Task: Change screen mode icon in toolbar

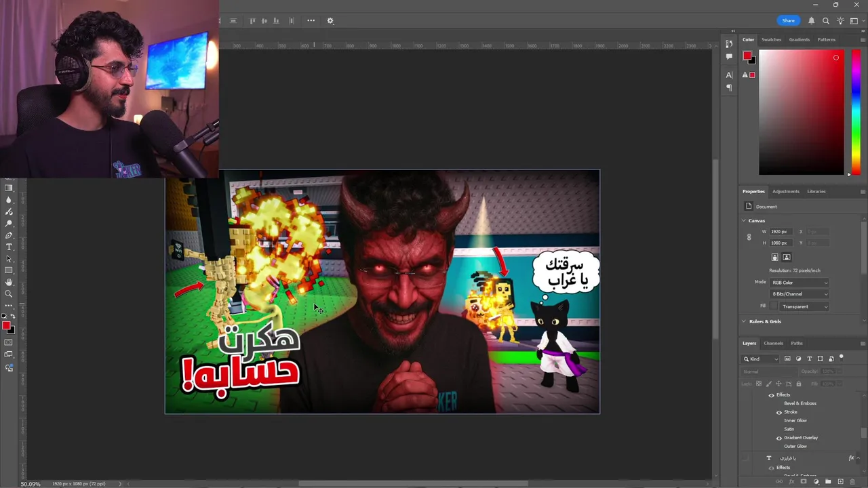Action: tap(9, 354)
